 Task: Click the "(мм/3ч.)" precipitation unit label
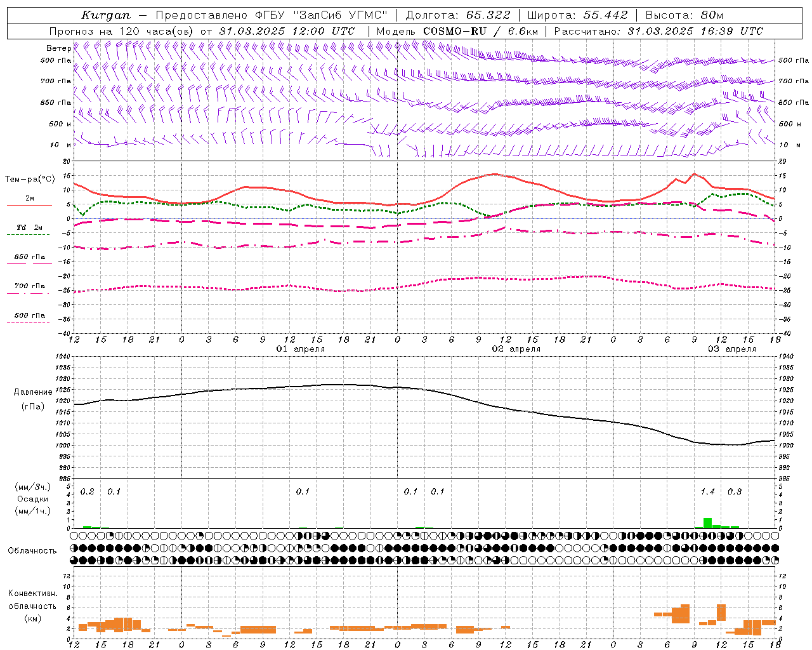[32, 487]
